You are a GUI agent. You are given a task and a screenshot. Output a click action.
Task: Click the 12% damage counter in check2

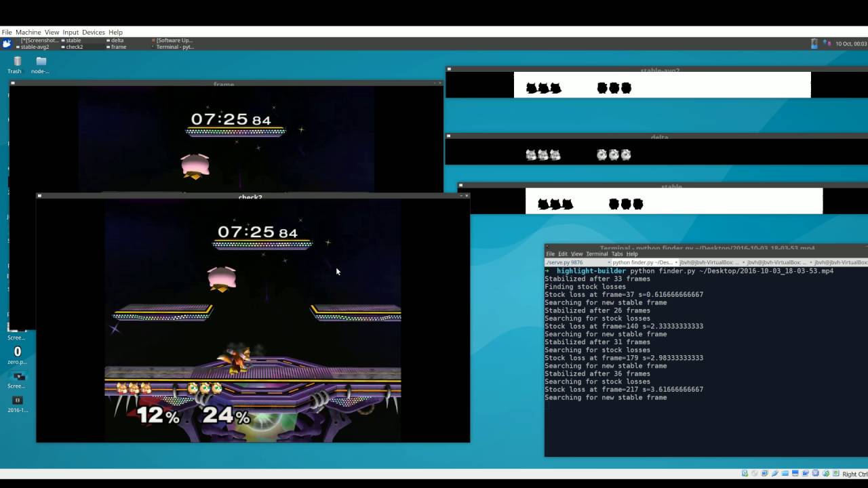158,415
